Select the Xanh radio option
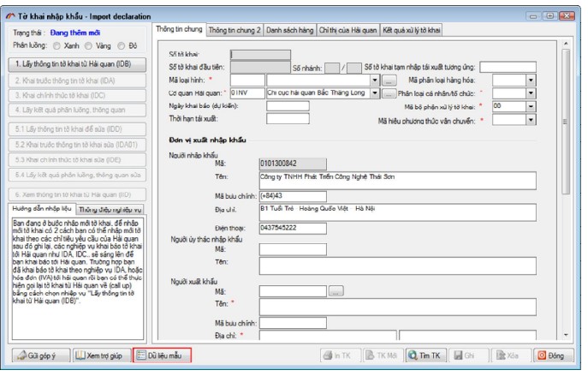588x376 pixels. pos(56,45)
